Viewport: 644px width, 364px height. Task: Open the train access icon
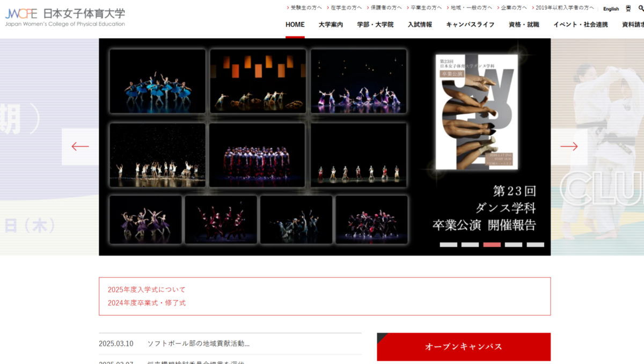pos(628,9)
